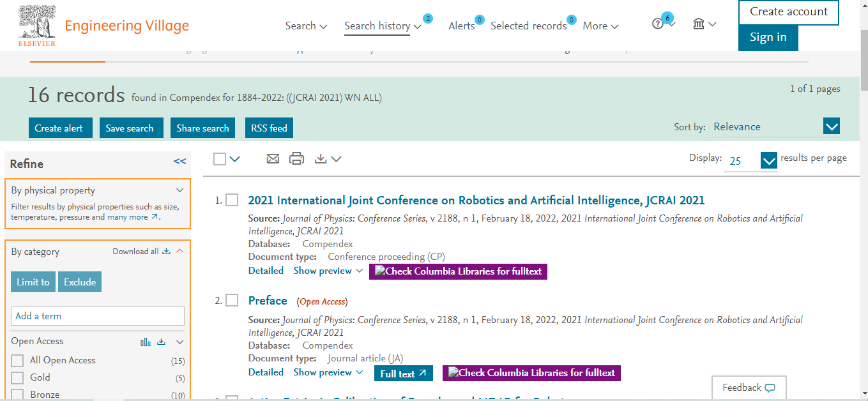Expand the By physical property section
The width and height of the screenshot is (868, 401).
179,190
